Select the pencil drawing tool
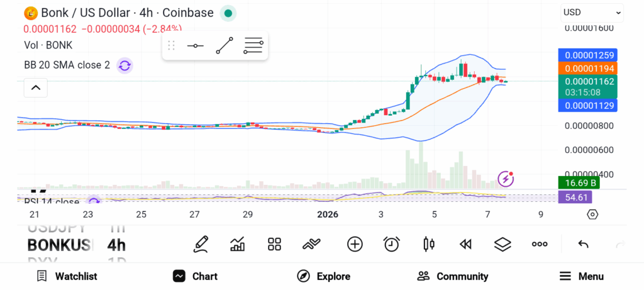 click(201, 244)
